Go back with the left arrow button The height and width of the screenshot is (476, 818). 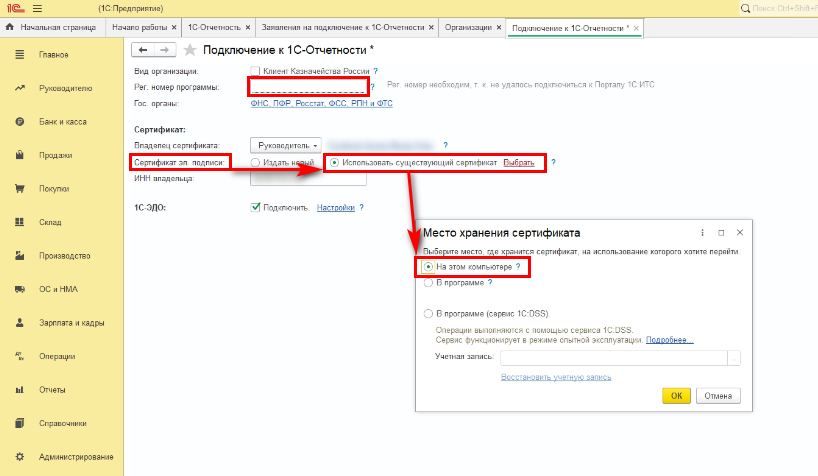click(x=142, y=50)
